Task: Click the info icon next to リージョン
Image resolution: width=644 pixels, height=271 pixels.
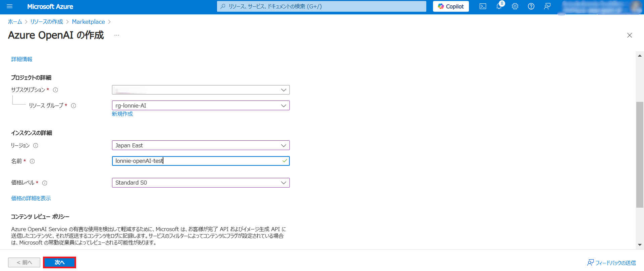Action: [x=36, y=145]
